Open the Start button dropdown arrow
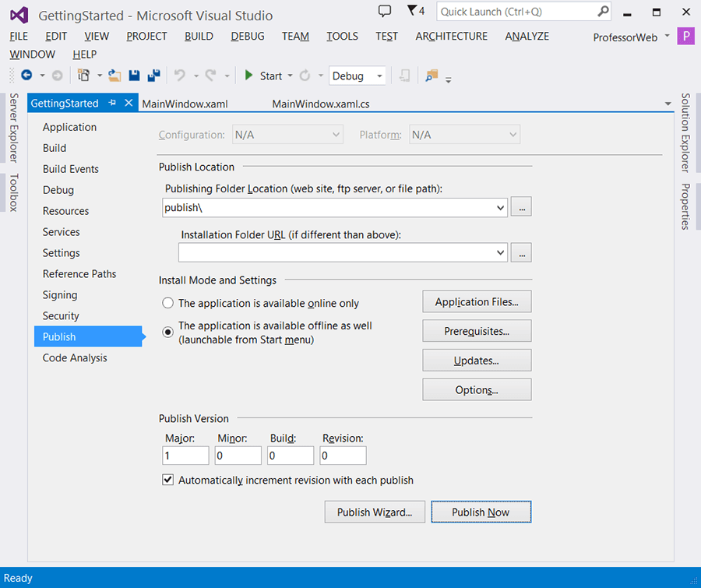The height and width of the screenshot is (588, 701). (290, 76)
